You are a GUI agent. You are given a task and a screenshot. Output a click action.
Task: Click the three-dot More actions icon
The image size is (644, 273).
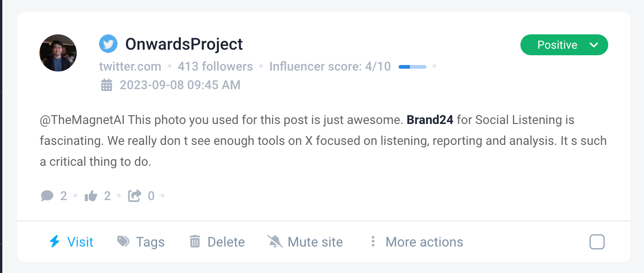pos(373,241)
